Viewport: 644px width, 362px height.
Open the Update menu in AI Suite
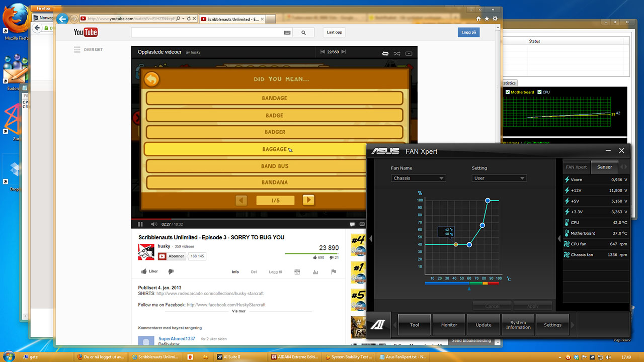484,325
